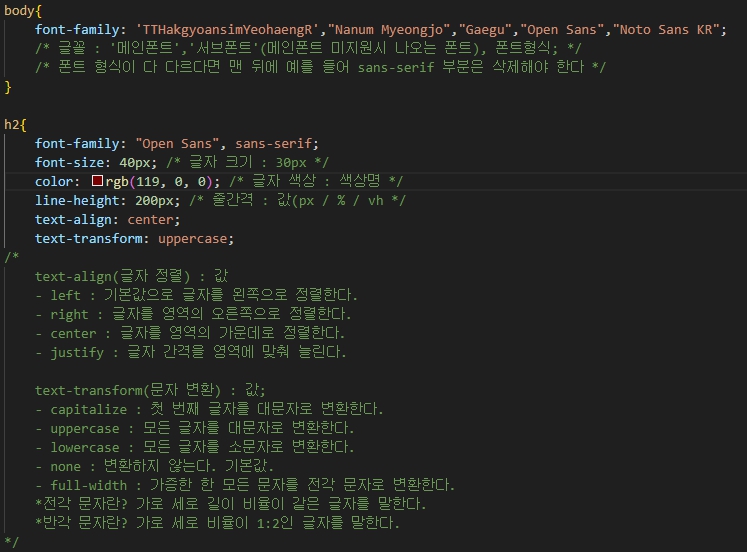Click the "Nanum Myeongjo" font string
Viewport: 747px width, 552px height.
[x=389, y=30]
